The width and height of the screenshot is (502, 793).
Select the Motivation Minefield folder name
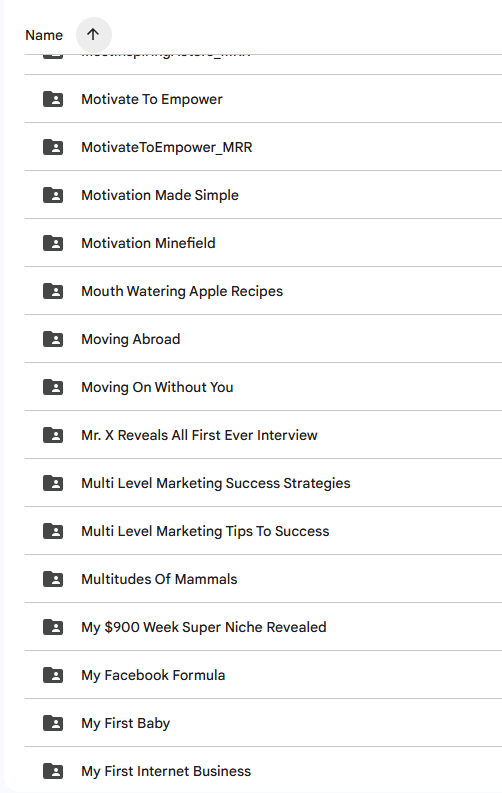(148, 243)
